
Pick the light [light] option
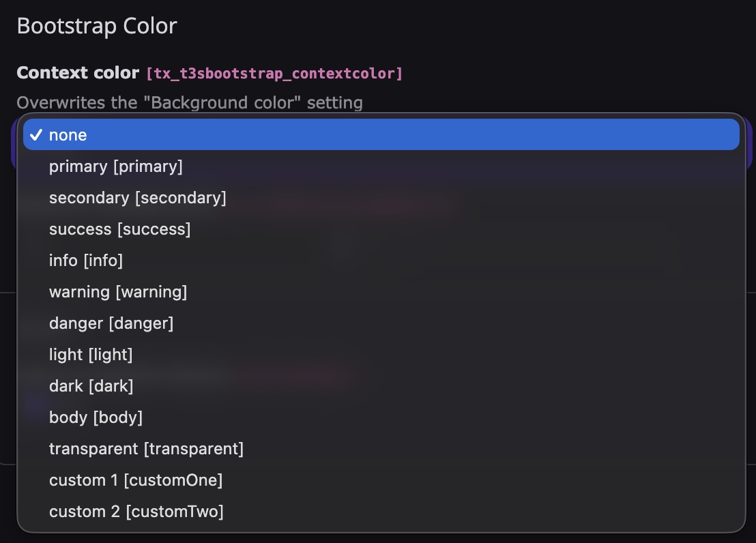tap(91, 355)
